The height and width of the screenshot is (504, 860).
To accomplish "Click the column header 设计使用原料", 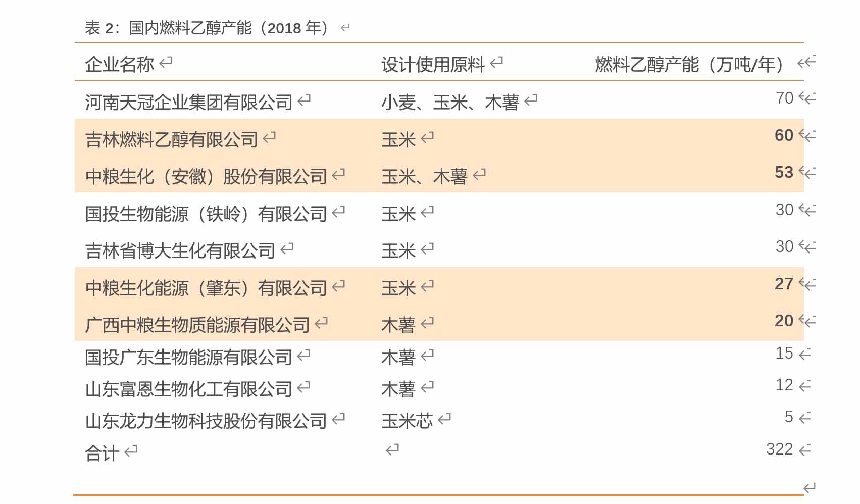I will 433,64.
